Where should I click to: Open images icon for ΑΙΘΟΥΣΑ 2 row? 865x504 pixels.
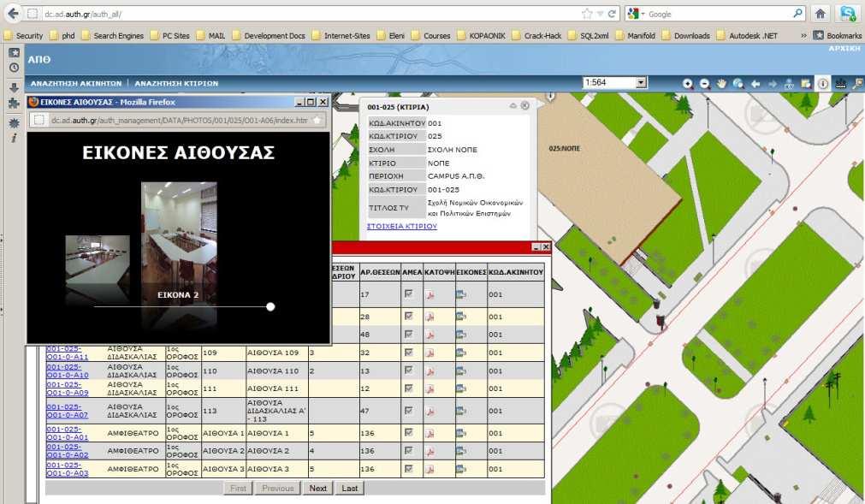pyautogui.click(x=461, y=450)
